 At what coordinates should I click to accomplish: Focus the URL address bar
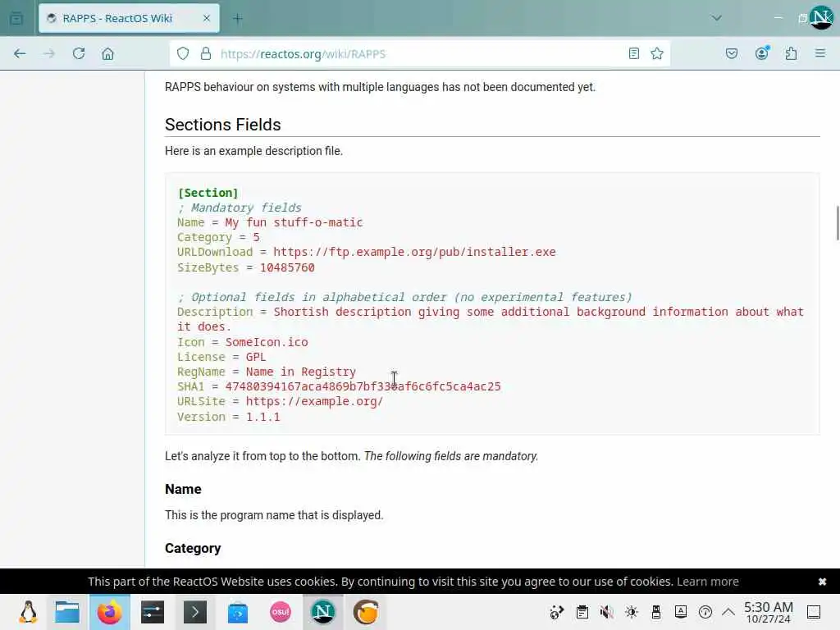(421, 53)
